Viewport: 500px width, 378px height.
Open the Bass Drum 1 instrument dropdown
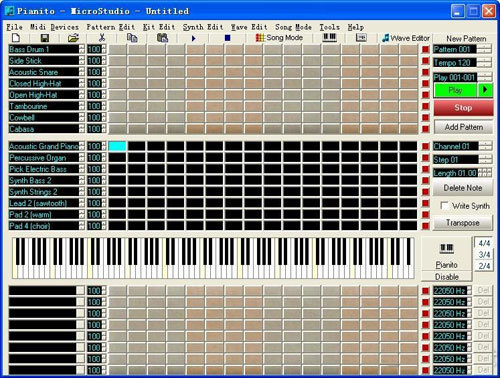click(x=82, y=49)
